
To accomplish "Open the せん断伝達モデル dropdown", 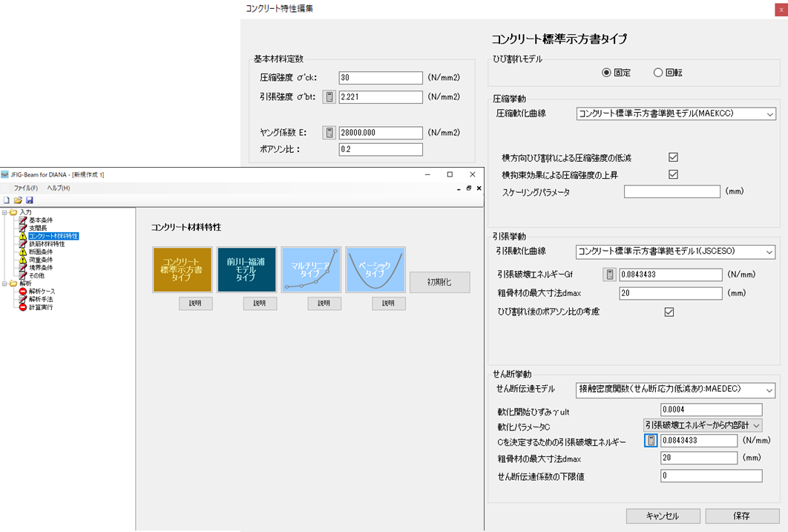I will click(675, 390).
